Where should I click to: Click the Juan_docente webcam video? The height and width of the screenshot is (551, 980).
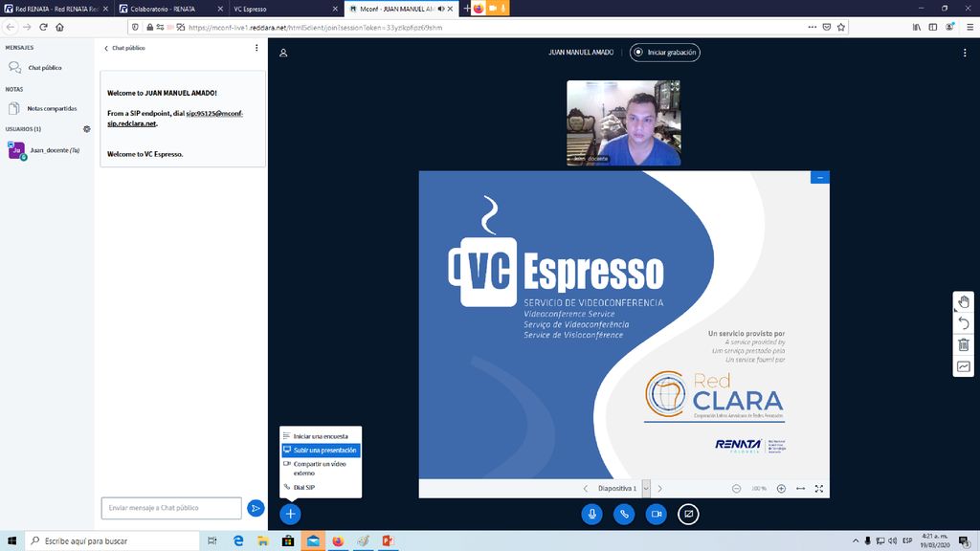[624, 123]
